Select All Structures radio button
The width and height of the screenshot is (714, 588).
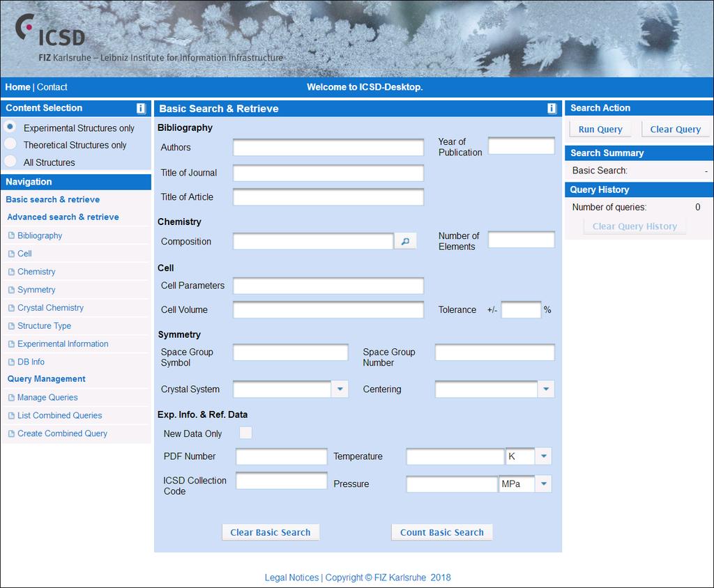click(x=10, y=161)
